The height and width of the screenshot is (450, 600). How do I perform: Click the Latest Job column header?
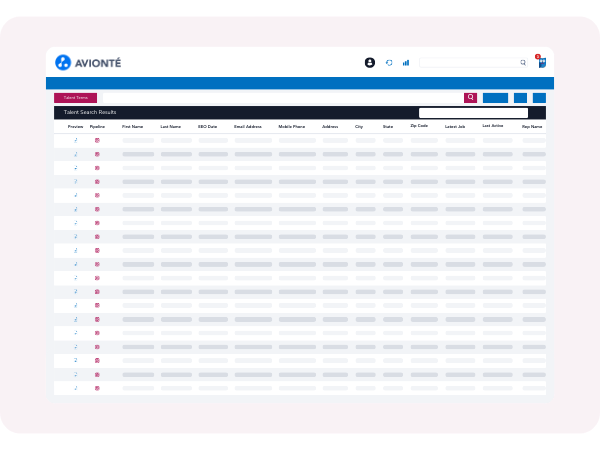[x=456, y=127]
